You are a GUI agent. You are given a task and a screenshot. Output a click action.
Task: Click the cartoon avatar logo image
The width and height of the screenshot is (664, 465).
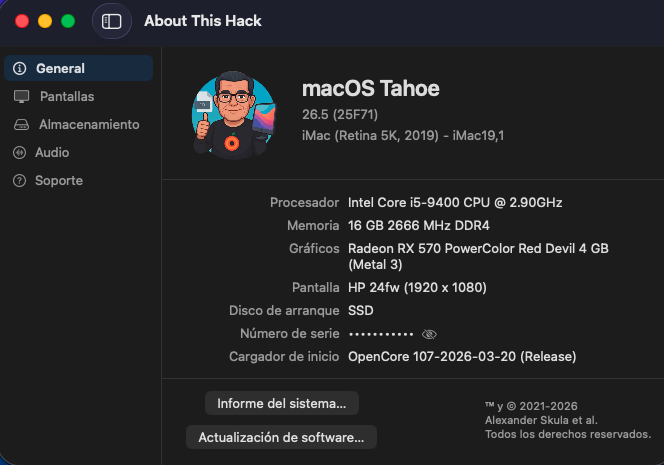point(234,115)
